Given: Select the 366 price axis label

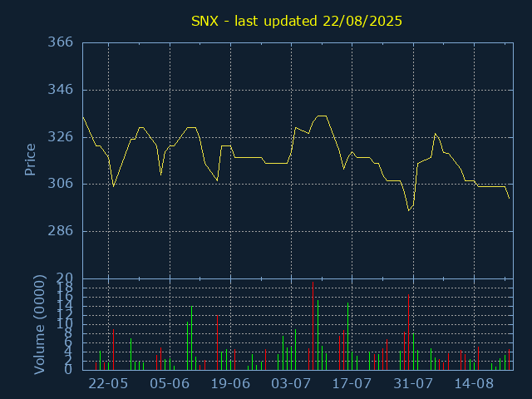Looking at the screenshot, I should coord(61,42).
